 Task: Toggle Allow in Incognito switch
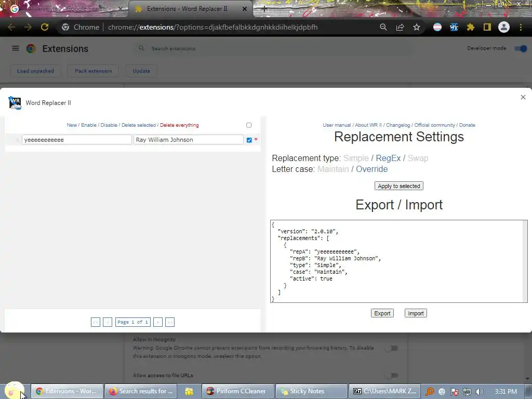[392, 348]
